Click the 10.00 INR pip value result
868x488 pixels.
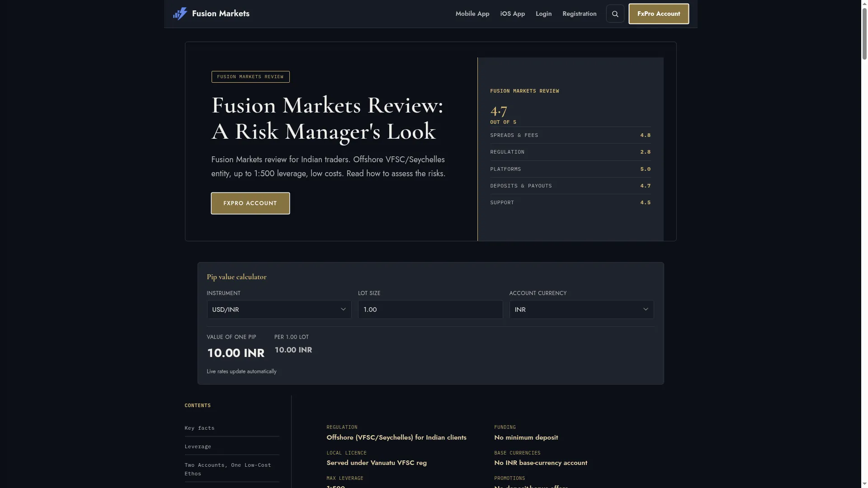point(236,353)
